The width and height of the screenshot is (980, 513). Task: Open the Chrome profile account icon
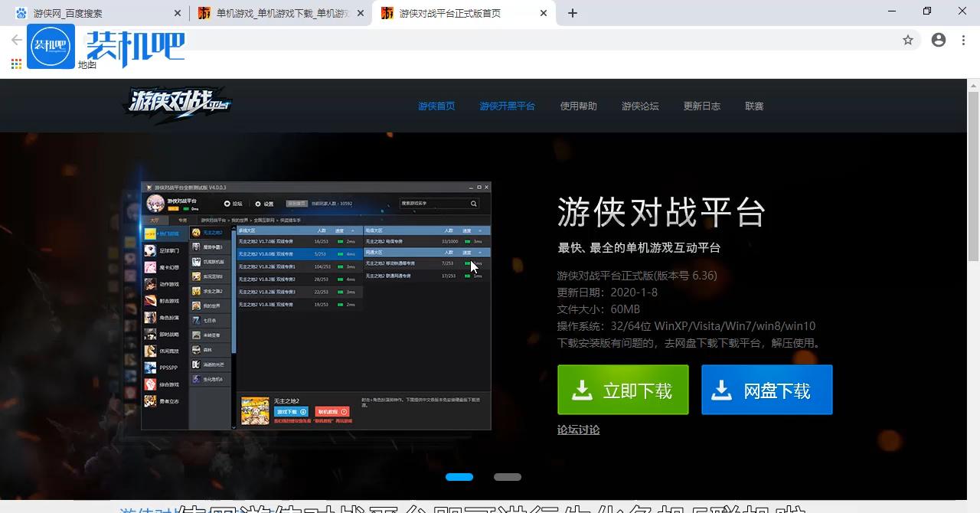[939, 40]
